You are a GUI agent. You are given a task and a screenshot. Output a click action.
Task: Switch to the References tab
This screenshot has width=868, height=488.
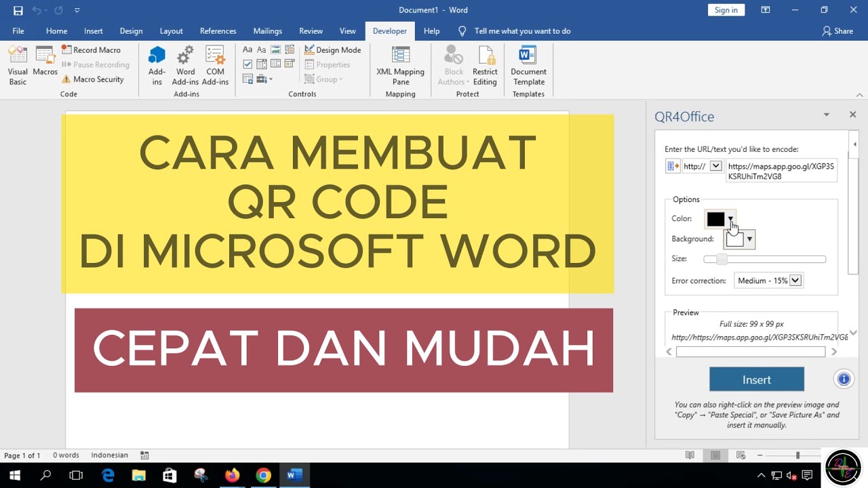218,31
